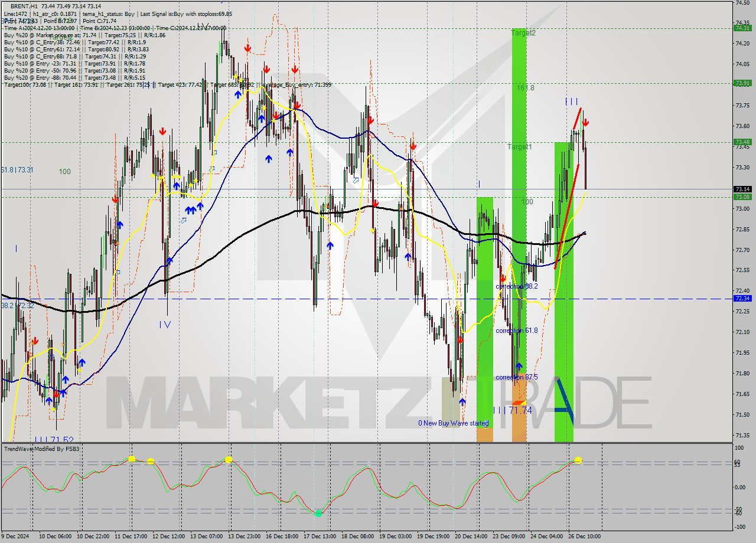Screen dimensions: 756x543
Task: Click the '19 Dec 19:00' time label
Action: [433, 536]
